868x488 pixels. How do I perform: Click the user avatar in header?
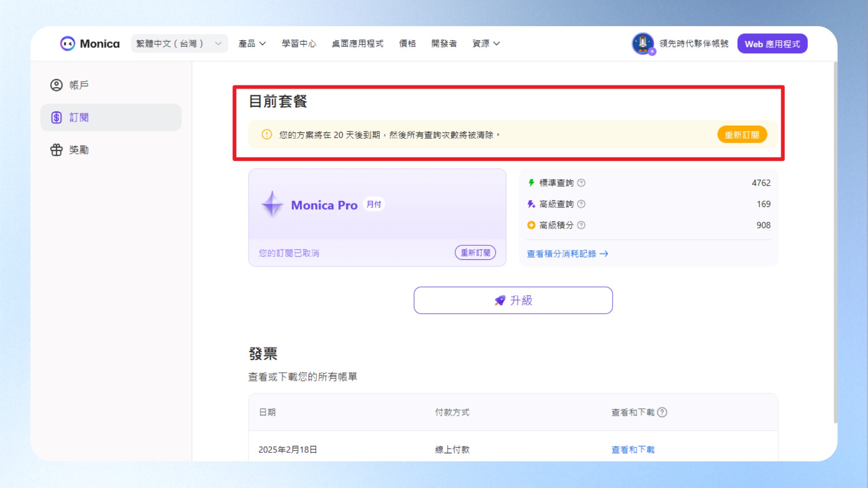[643, 44]
